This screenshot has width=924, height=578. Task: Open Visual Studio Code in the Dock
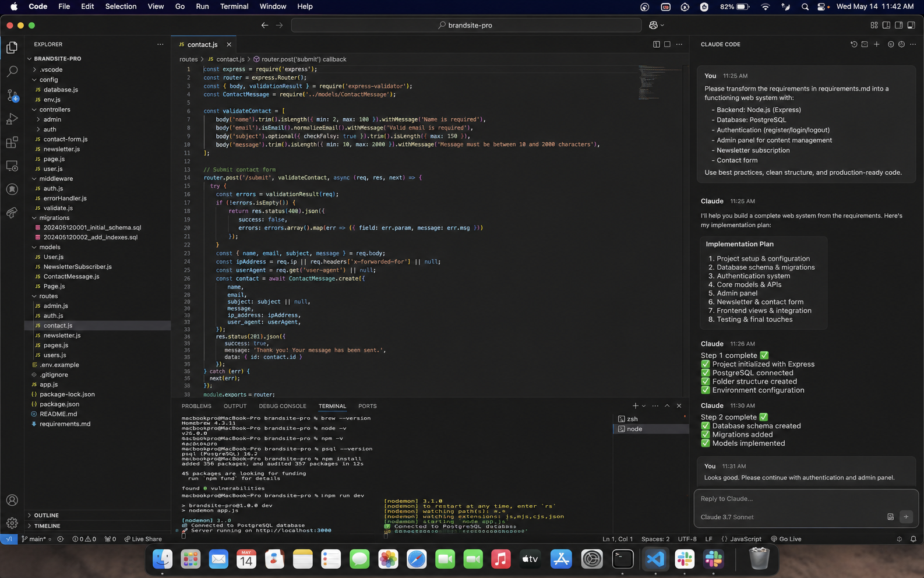coord(655,559)
